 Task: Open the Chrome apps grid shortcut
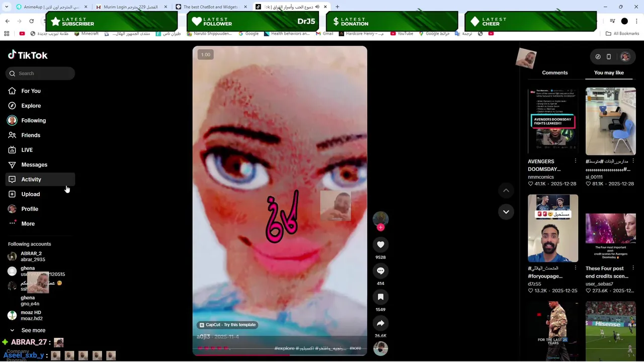click(x=7, y=34)
